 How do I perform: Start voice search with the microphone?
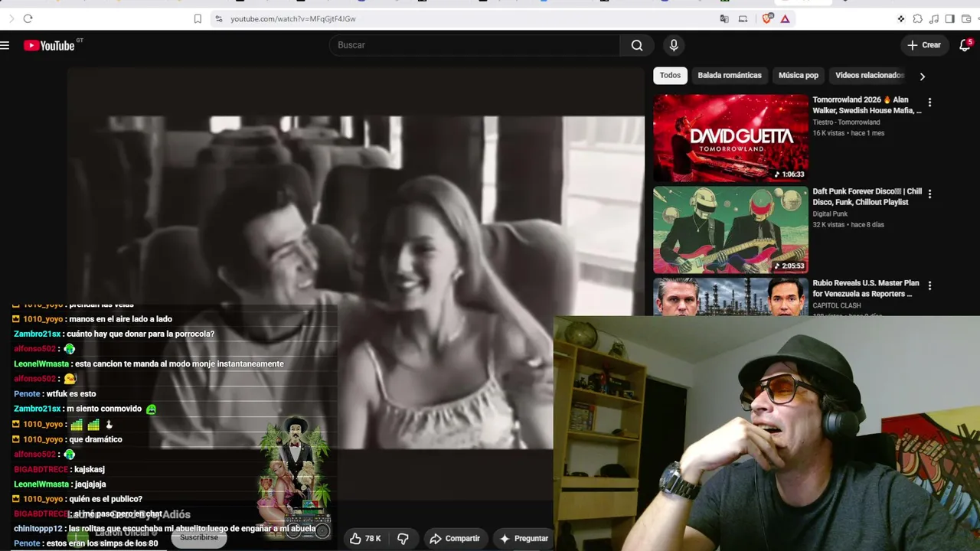pos(674,45)
